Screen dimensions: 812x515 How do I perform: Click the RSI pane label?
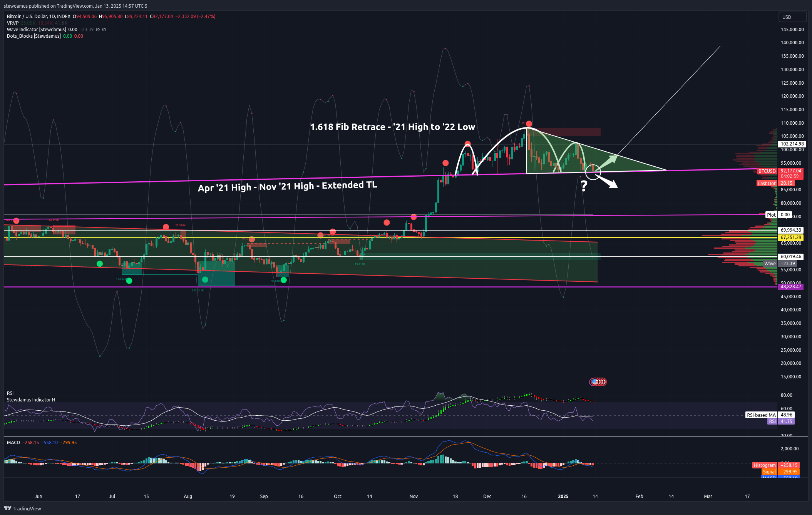click(x=10, y=393)
